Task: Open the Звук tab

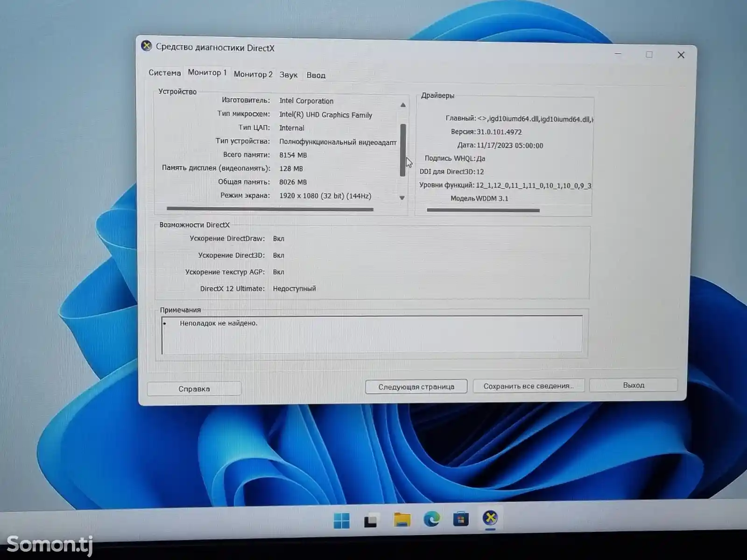Action: pyautogui.click(x=289, y=75)
